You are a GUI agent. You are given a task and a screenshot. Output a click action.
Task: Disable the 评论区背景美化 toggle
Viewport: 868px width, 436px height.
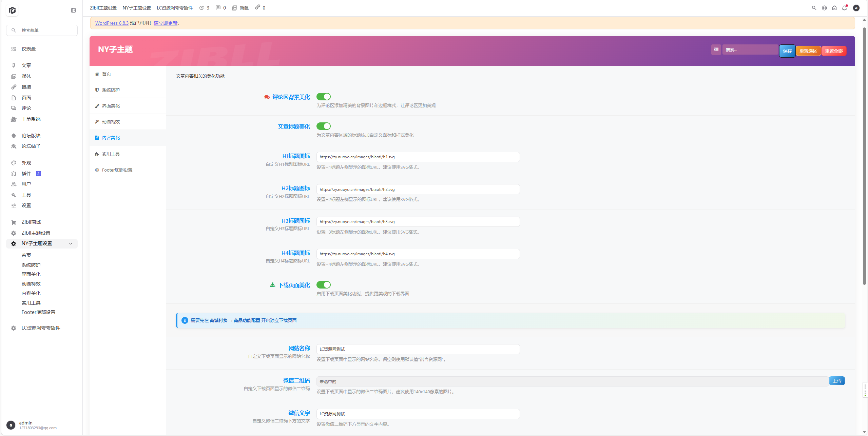323,97
